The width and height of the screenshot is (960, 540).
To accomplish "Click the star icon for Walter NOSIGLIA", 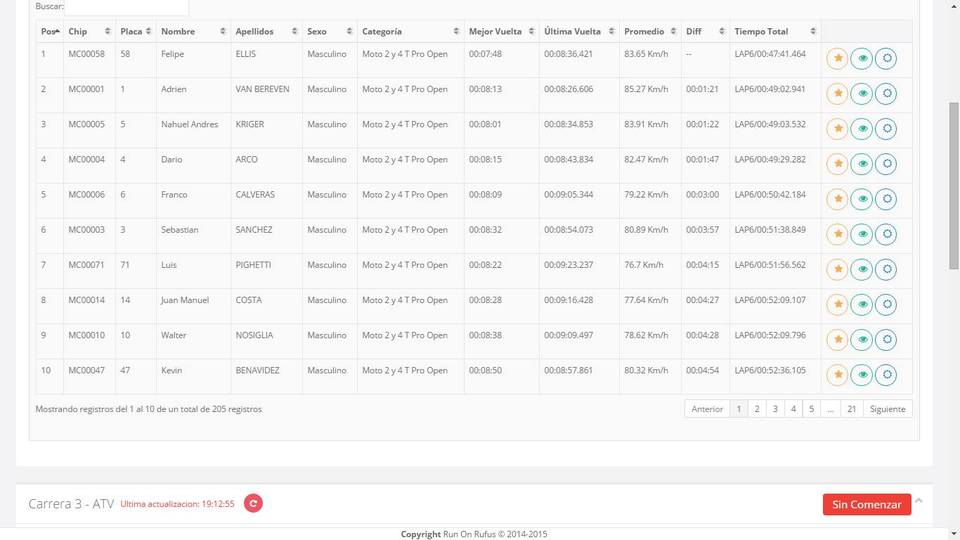I will point(837,340).
